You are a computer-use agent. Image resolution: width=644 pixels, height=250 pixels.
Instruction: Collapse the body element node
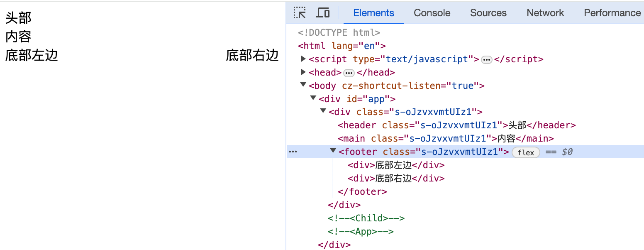[303, 85]
